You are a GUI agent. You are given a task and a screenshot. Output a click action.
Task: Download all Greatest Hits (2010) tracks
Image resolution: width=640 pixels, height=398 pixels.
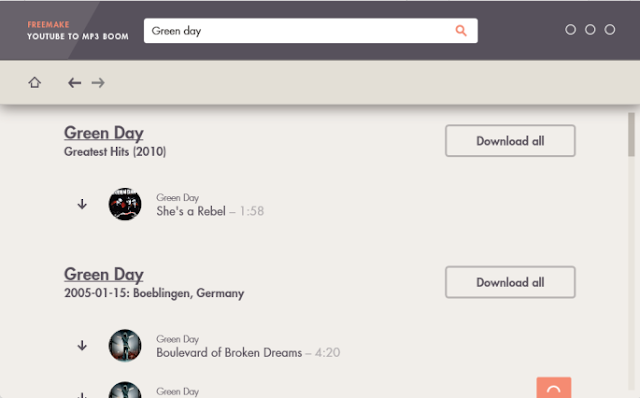(x=510, y=141)
